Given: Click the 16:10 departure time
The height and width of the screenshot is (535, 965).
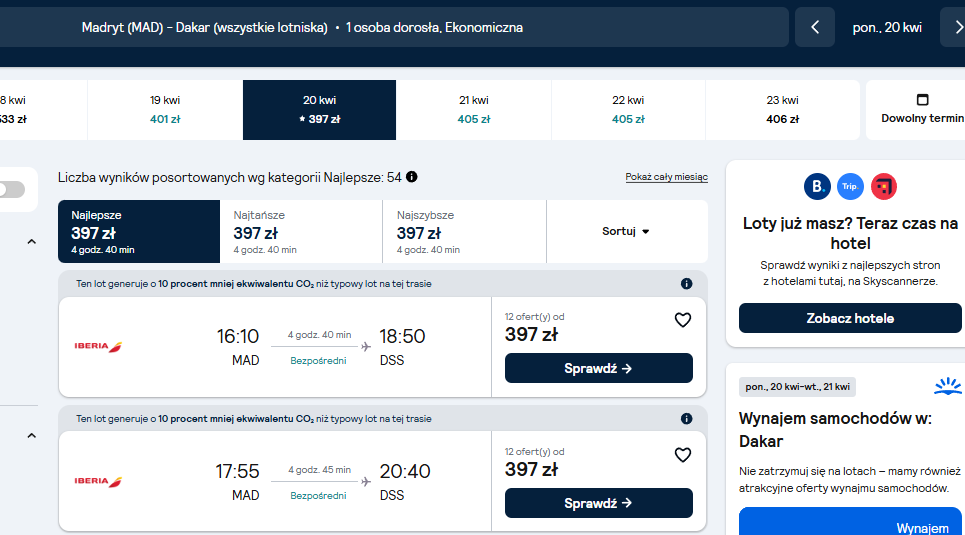Looking at the screenshot, I should (x=238, y=336).
